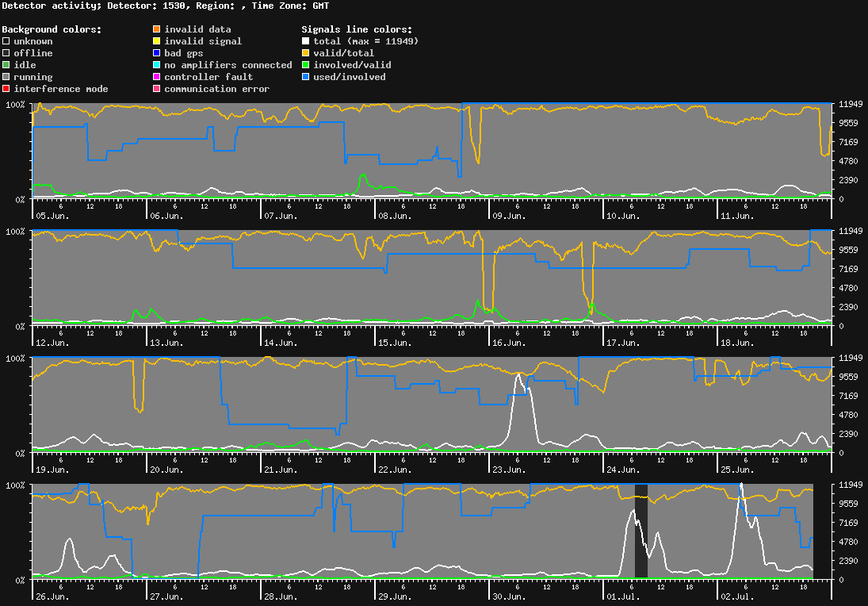Click the '07.Jun.' date label
This screenshot has width=868, height=606.
[x=281, y=216]
